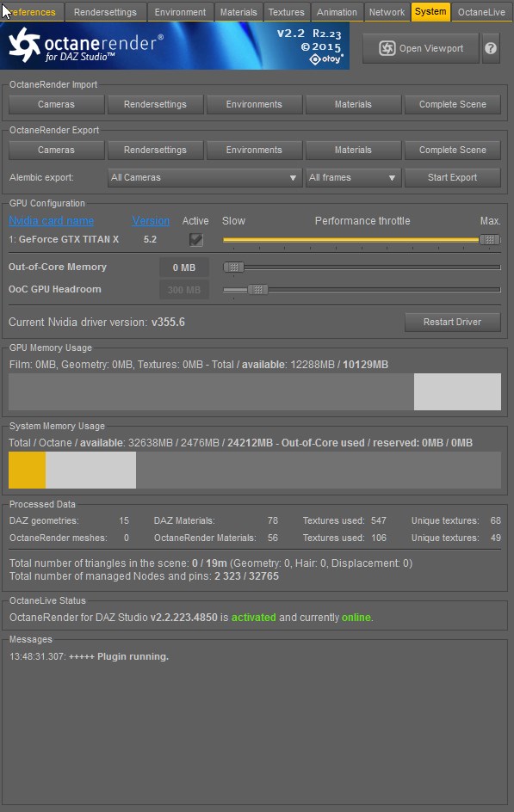Image resolution: width=514 pixels, height=812 pixels.
Task: Click the help question mark icon
Action: coord(491,48)
